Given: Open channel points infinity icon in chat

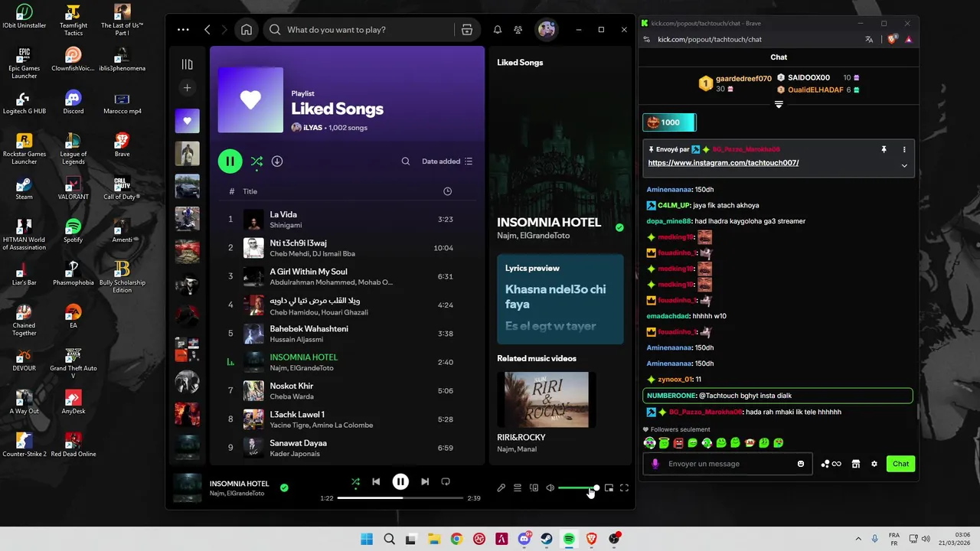Looking at the screenshot, I should tap(831, 464).
